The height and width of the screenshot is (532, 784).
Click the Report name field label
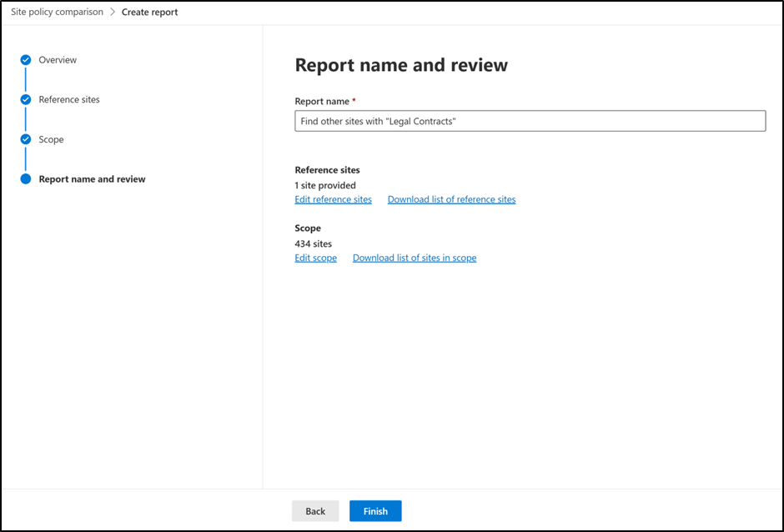point(322,102)
